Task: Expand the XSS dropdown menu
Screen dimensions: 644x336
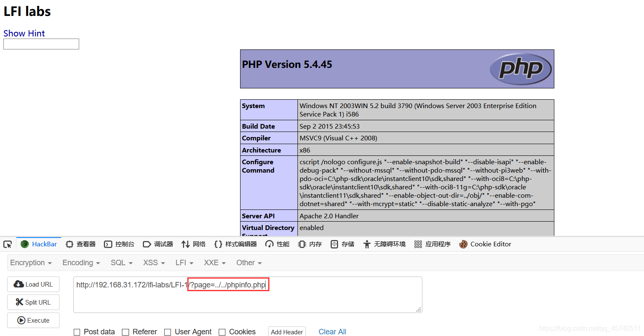Action: click(x=154, y=263)
